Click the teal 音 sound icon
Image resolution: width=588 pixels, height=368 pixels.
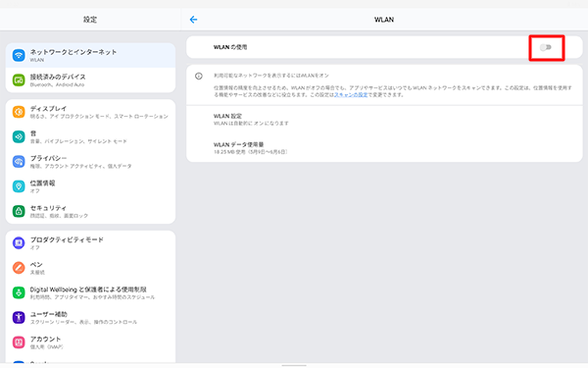[x=19, y=136]
